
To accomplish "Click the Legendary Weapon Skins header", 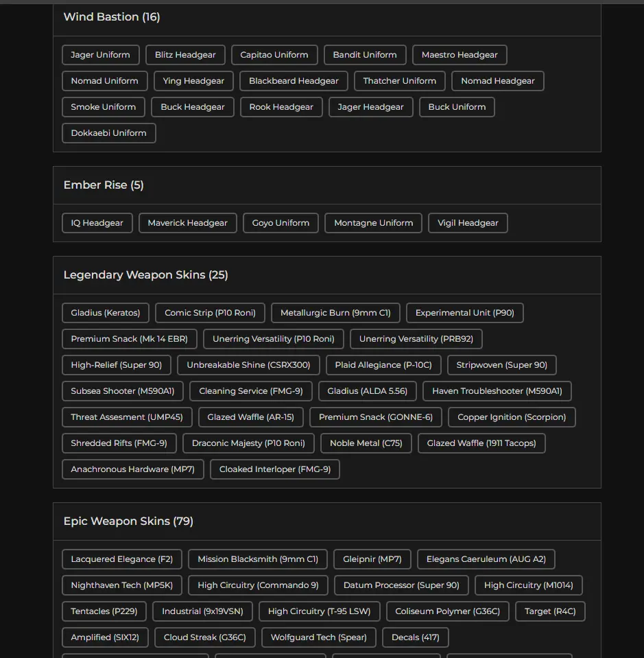I will click(x=145, y=275).
